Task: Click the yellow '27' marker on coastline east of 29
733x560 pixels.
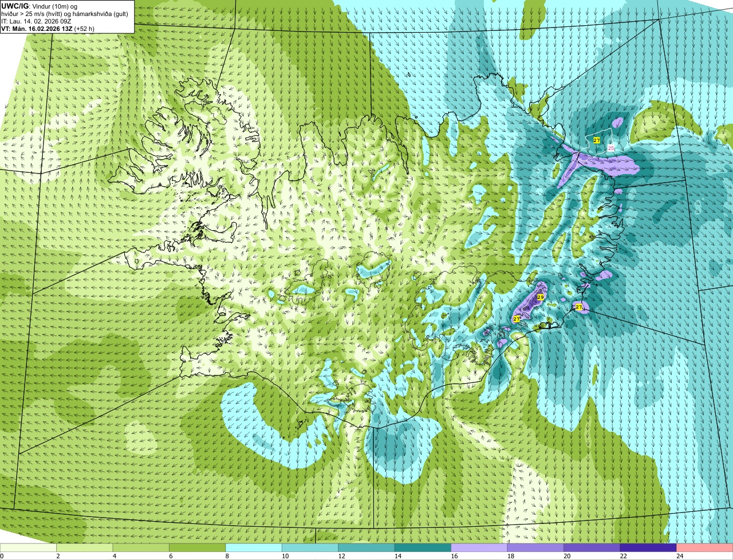Action: coord(579,307)
